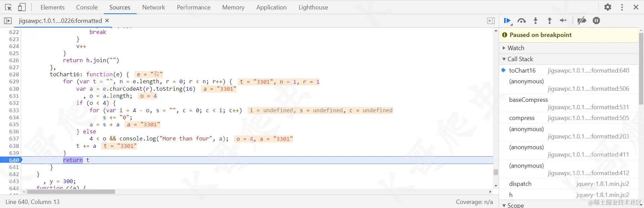Click the 'More than four' console.log line

click(x=159, y=139)
